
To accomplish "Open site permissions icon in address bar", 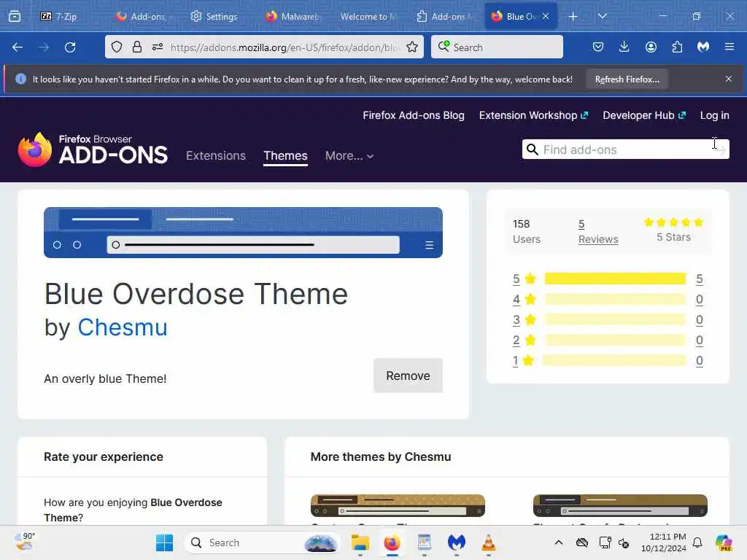I will coord(158,47).
